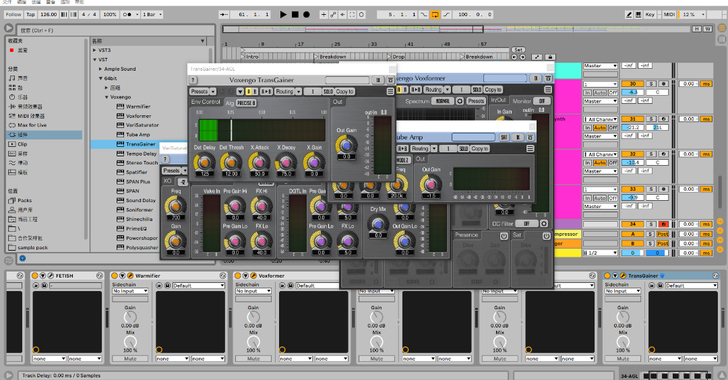Click the browser search field
This screenshot has height=380, width=728.
(116, 30)
